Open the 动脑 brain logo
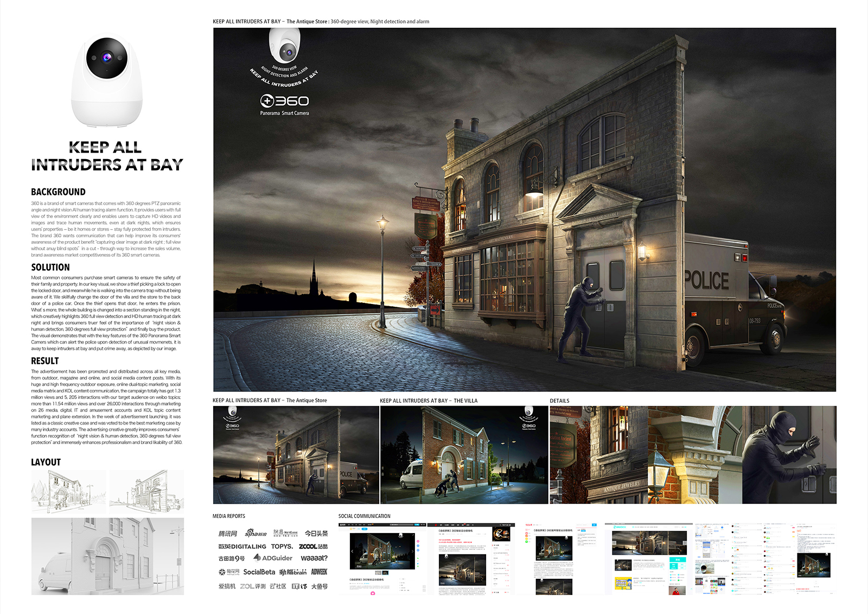The width and height of the screenshot is (868, 614). (x=293, y=572)
